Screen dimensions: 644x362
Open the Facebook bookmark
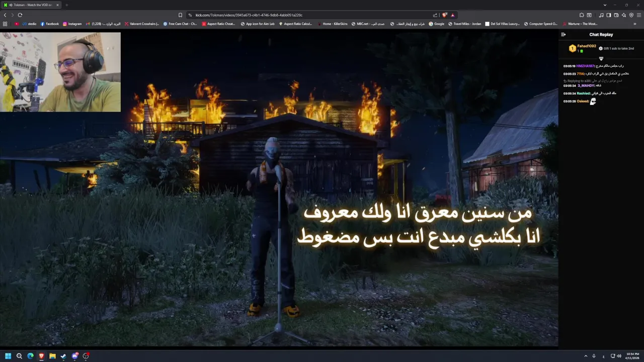pyautogui.click(x=49, y=24)
